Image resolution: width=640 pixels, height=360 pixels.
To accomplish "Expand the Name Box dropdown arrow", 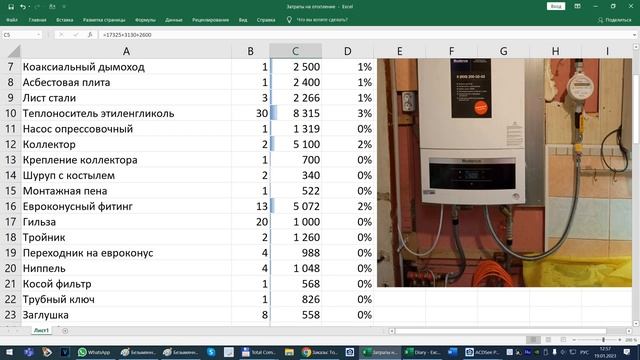I will click(38, 35).
